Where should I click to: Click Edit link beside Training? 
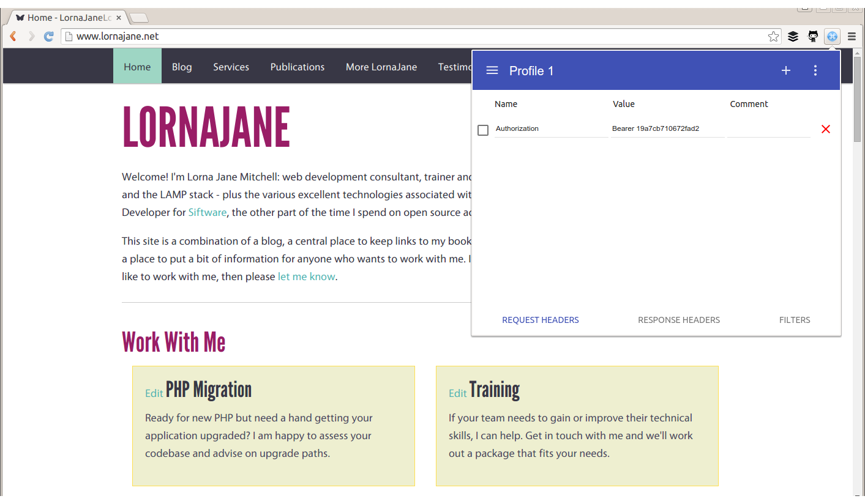coord(458,393)
